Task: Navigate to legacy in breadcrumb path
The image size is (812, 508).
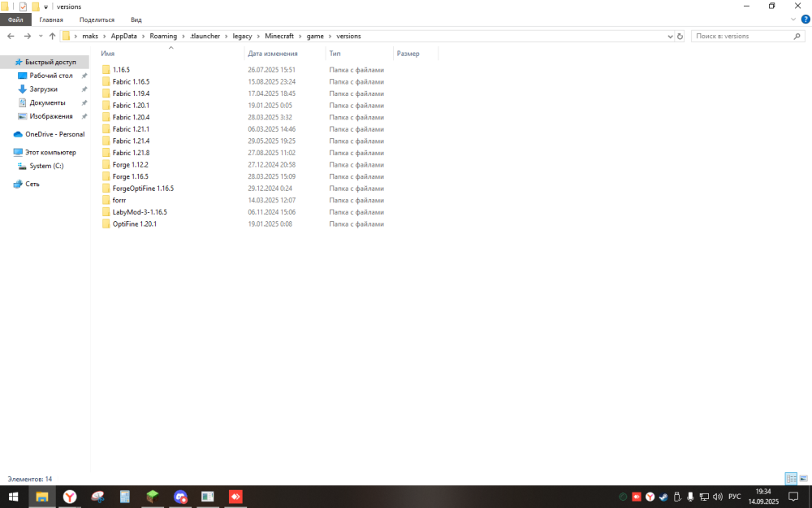Action: pyautogui.click(x=242, y=37)
